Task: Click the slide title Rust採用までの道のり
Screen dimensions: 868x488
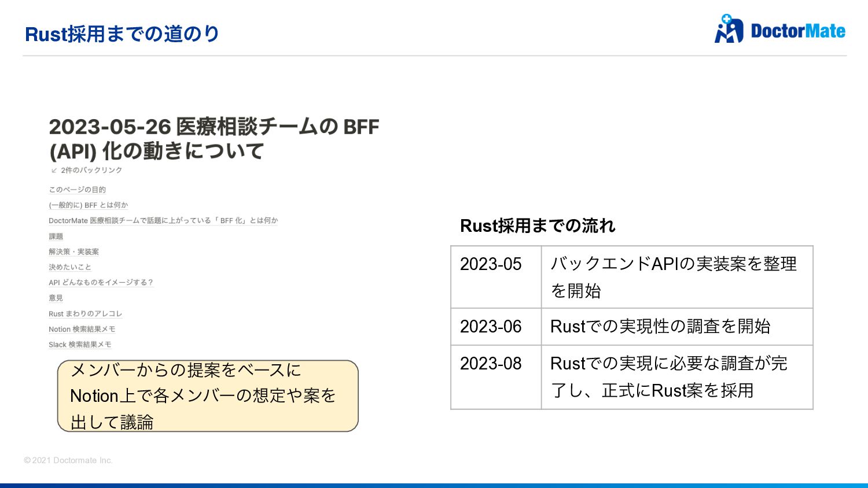Action: (x=122, y=34)
